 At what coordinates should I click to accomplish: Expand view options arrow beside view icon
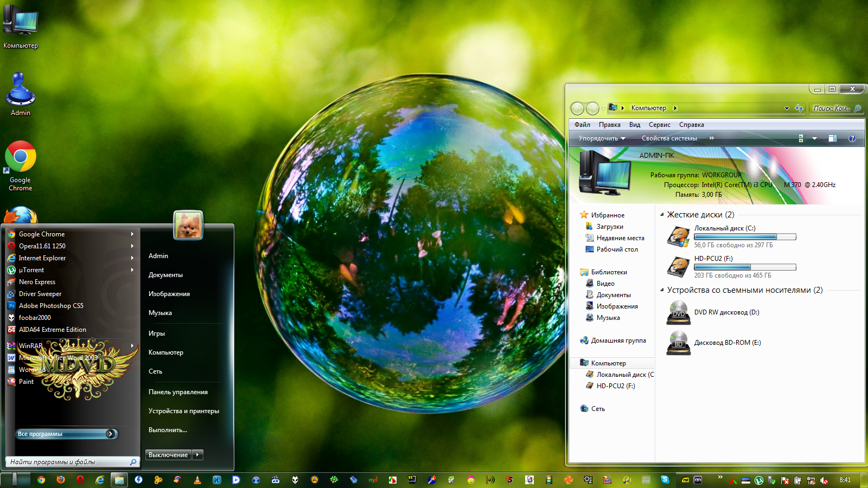coord(814,138)
